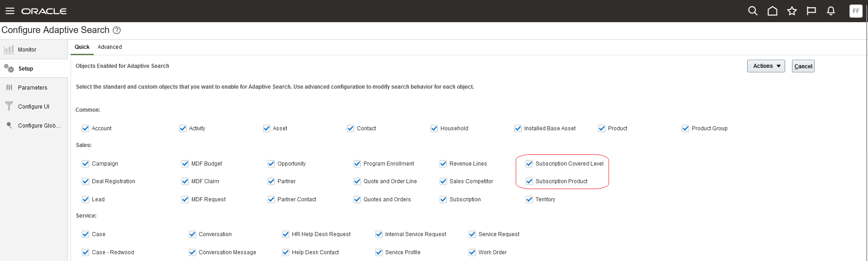The image size is (868, 261).
Task: Open the Configure UI section
Action: [34, 107]
